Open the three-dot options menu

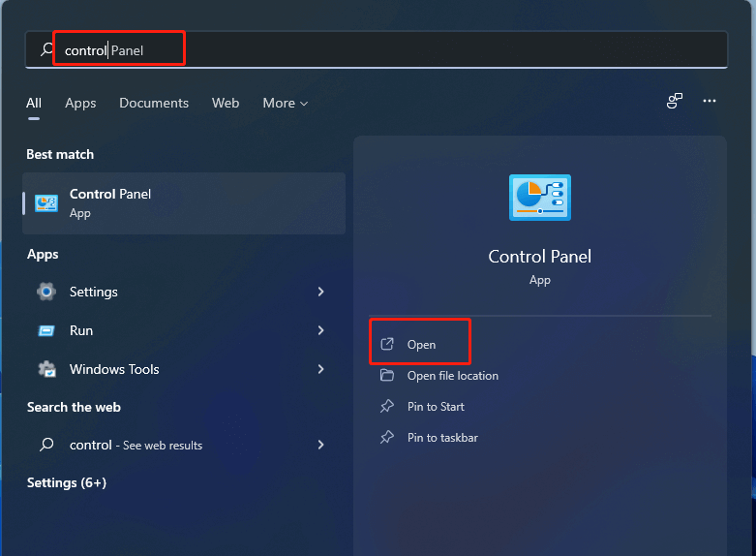click(710, 101)
